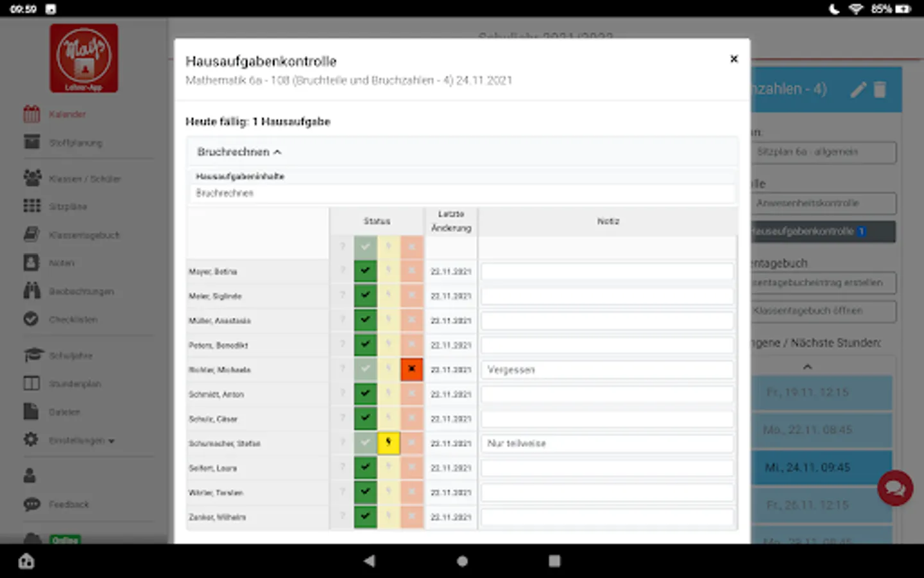Screen dimensions: 924x578
Task: Select student name Schmidt, Anton
Action: point(216,394)
